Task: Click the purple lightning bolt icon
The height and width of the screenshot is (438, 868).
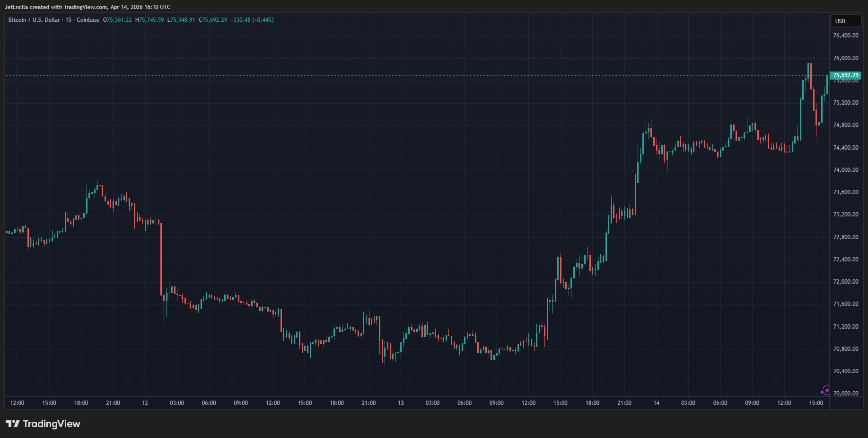Action: [x=825, y=391]
